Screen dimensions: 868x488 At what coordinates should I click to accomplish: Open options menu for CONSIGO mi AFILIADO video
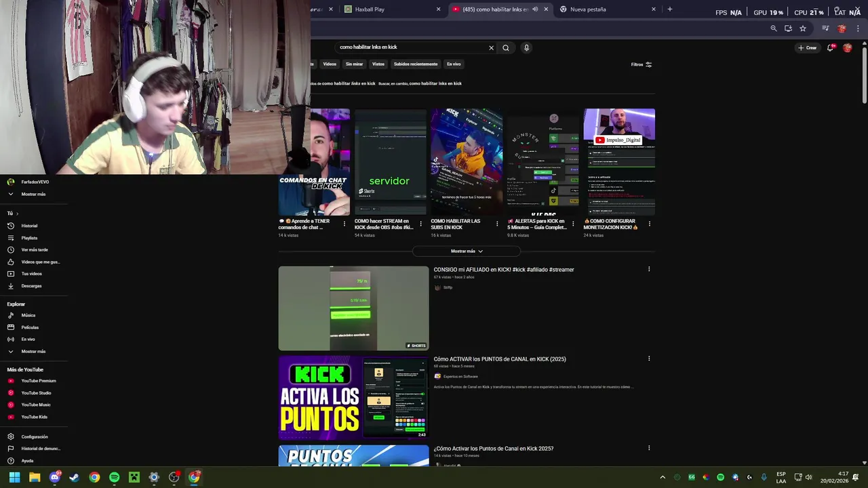click(x=649, y=269)
